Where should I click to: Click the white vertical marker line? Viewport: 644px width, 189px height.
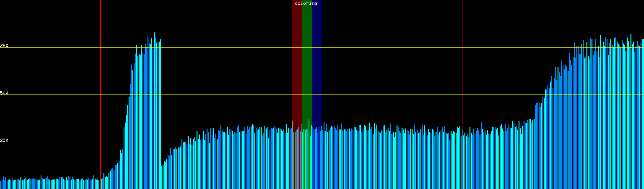click(161, 19)
